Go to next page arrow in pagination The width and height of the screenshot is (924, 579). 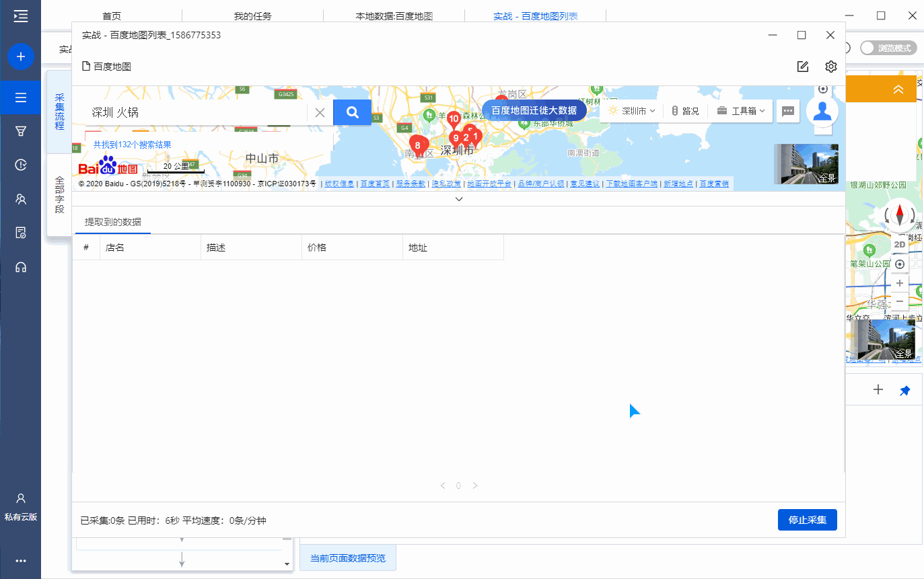click(x=475, y=486)
